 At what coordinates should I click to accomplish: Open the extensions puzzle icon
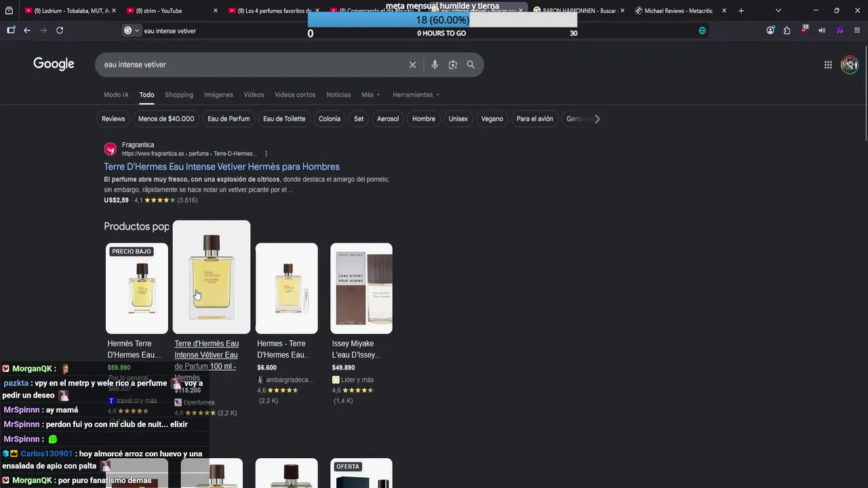point(787,30)
